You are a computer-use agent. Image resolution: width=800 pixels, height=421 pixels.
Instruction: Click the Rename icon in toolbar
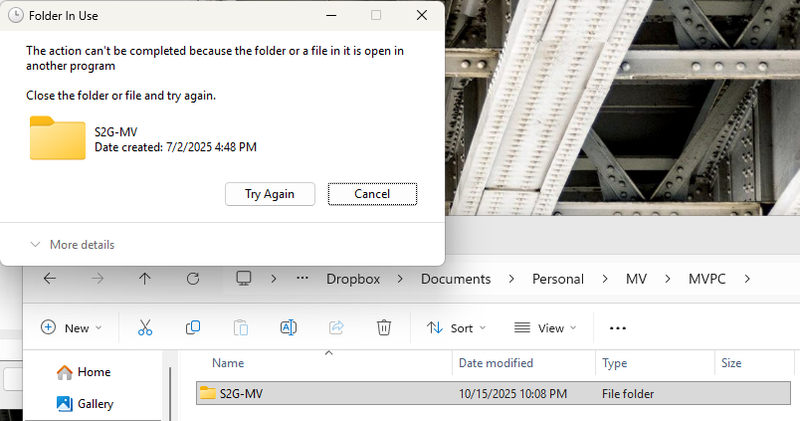coord(288,328)
